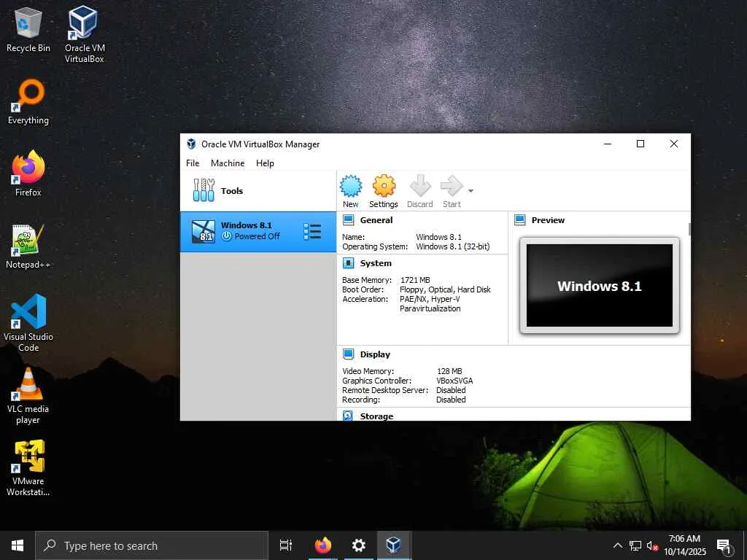Viewport: 747px width, 560px height.
Task: Click the VirtualBox taskbar button
Action: point(393,545)
